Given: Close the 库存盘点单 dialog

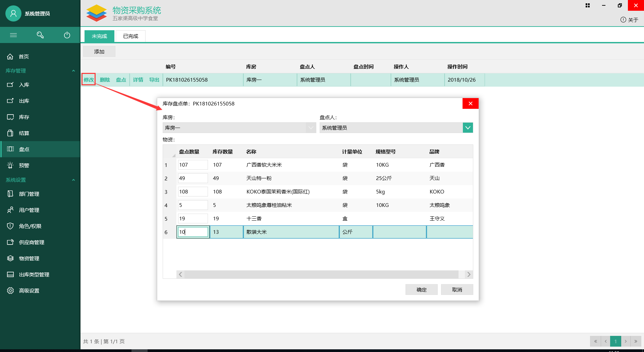Looking at the screenshot, I should coord(470,103).
